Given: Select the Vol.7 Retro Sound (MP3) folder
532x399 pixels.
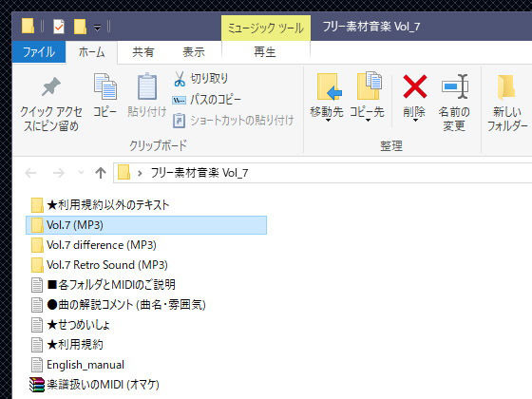Looking at the screenshot, I should coord(99,265).
